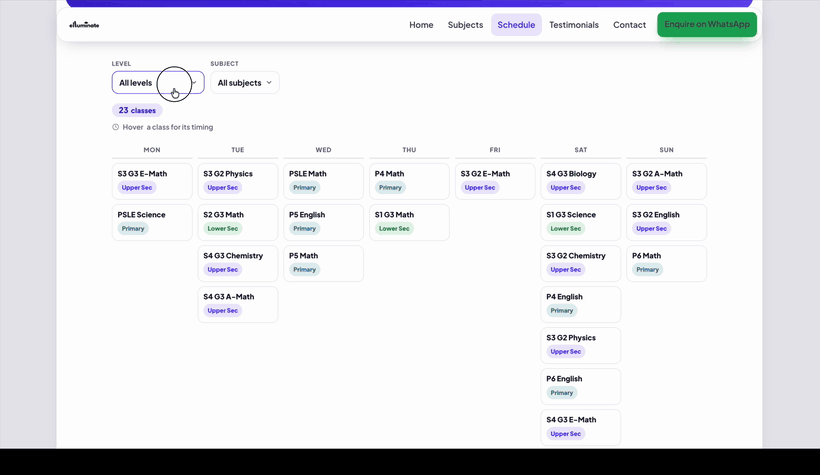
Task: Click P6 English class card
Action: tap(581, 386)
